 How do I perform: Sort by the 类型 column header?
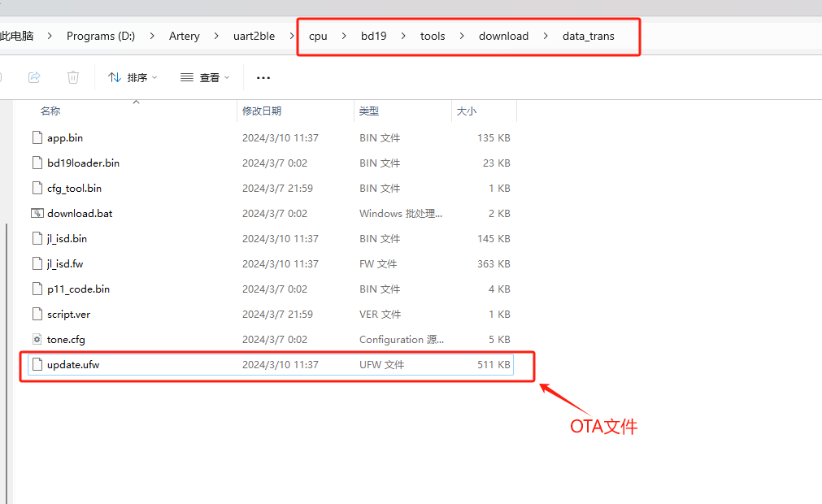click(x=369, y=111)
